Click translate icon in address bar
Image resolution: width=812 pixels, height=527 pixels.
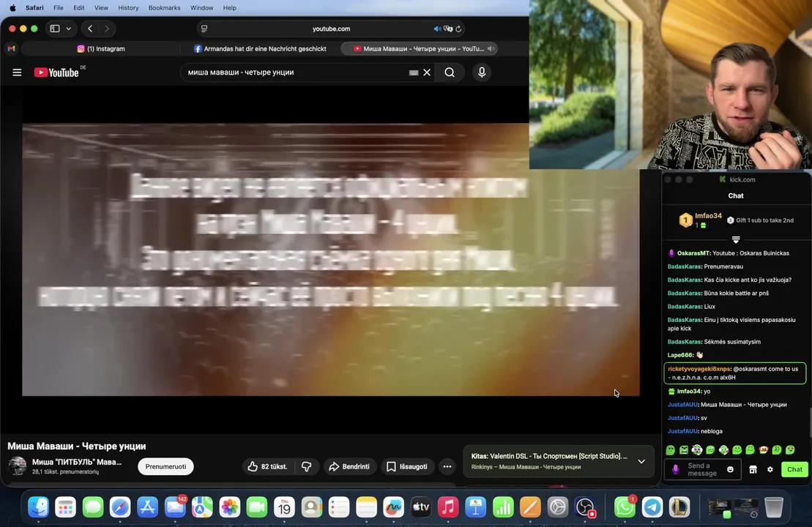pos(448,29)
